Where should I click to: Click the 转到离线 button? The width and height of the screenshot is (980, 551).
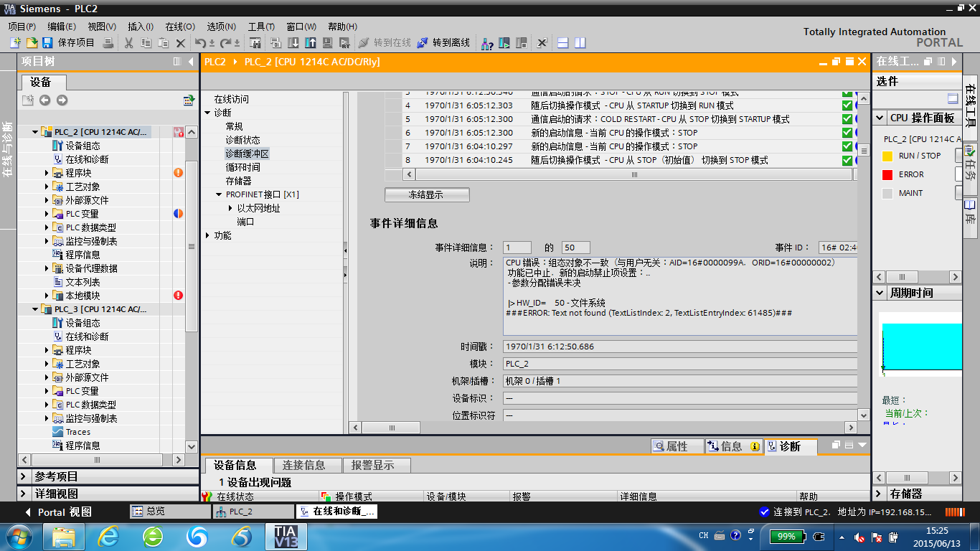(x=443, y=43)
